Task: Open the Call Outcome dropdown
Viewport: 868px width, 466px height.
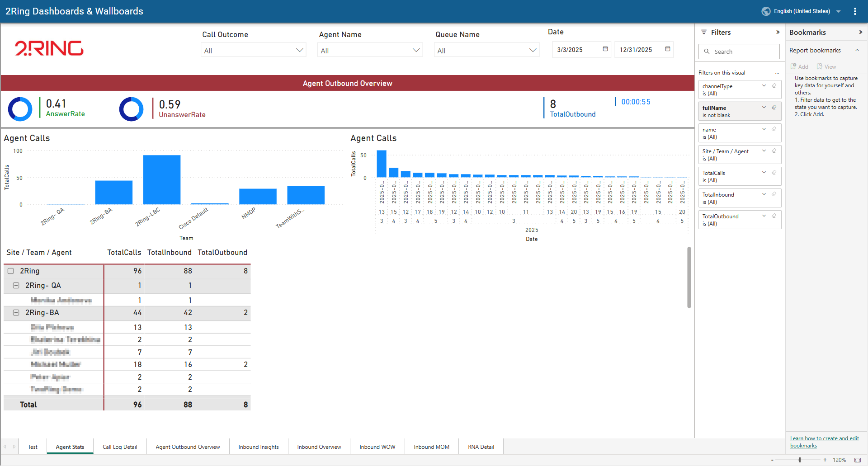Action: tap(253, 50)
